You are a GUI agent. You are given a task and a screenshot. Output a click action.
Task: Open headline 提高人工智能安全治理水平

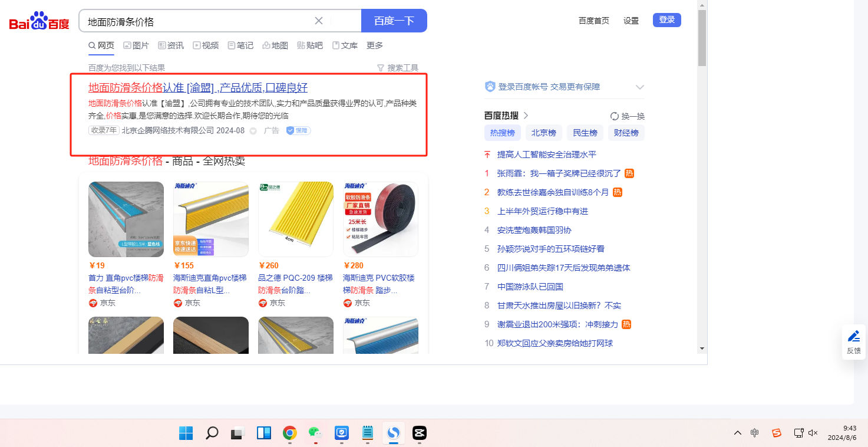pyautogui.click(x=547, y=155)
